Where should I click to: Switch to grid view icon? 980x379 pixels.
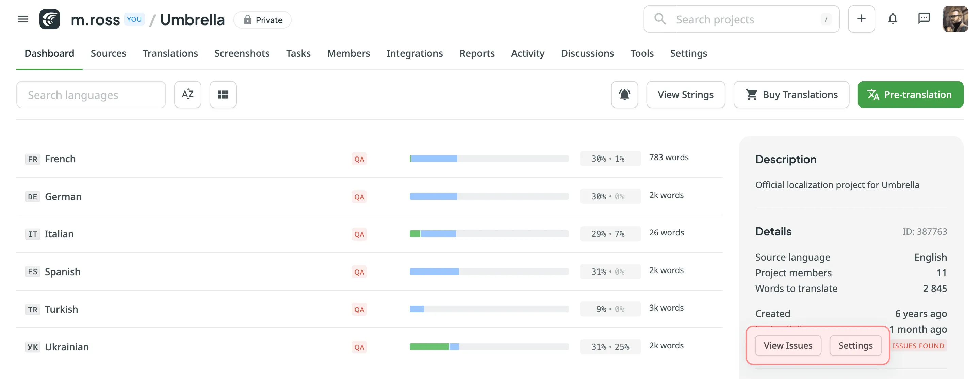tap(223, 94)
